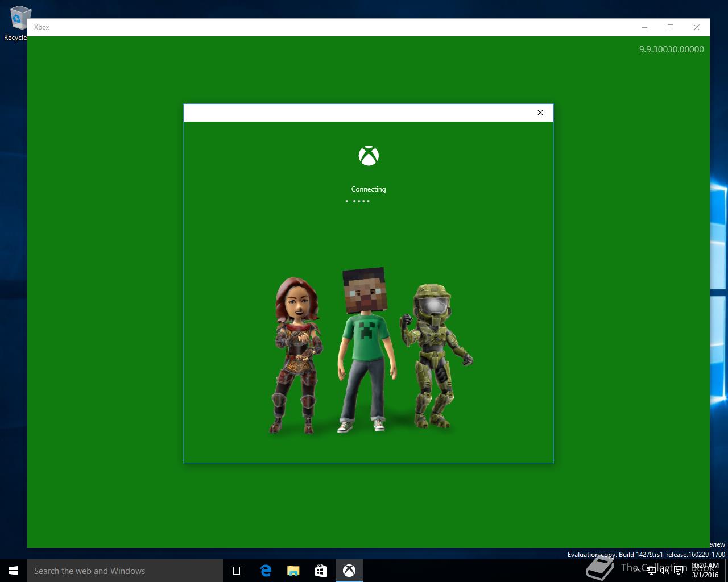
Task: Open the Windows Start menu
Action: [14, 571]
